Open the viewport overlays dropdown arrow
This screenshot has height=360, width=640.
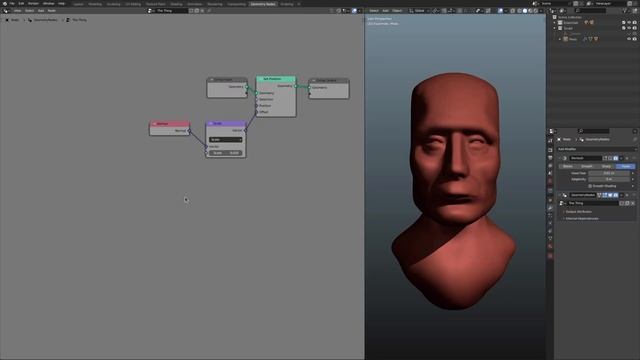pyautogui.click(x=506, y=11)
